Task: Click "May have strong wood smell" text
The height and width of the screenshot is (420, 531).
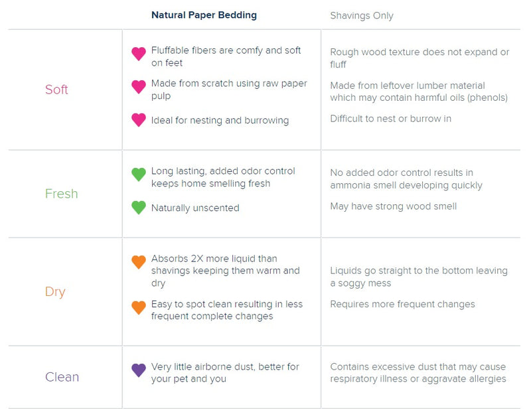Action: (394, 206)
